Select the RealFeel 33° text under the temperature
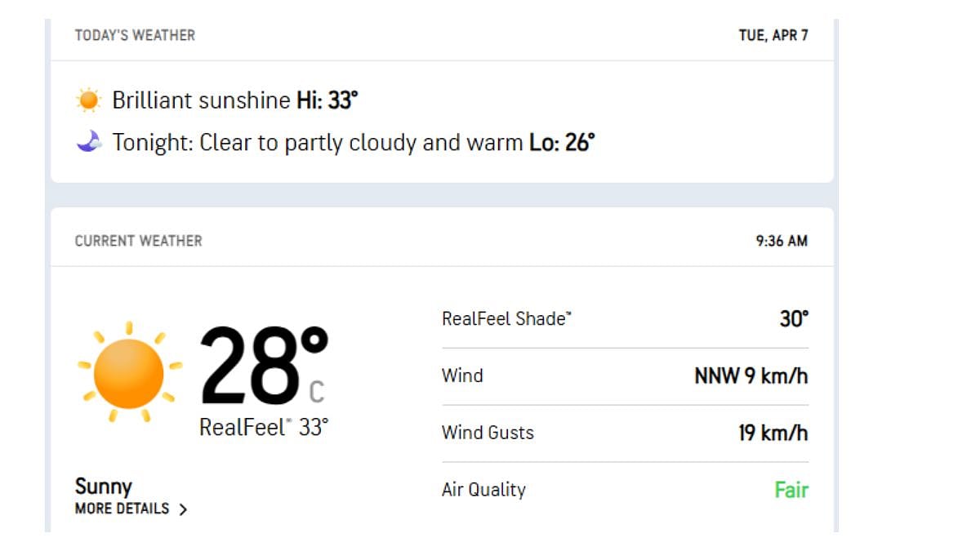980x551 pixels. pyautogui.click(x=264, y=427)
